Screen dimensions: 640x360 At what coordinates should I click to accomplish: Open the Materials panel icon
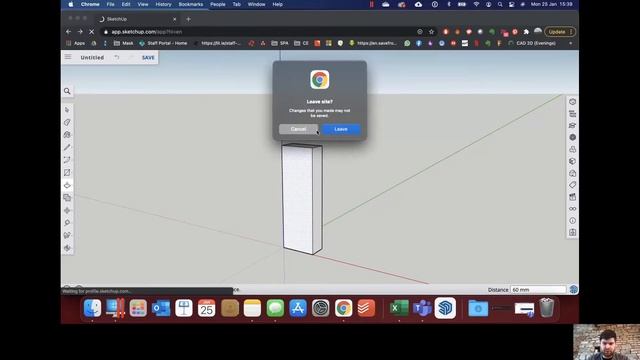click(x=573, y=161)
